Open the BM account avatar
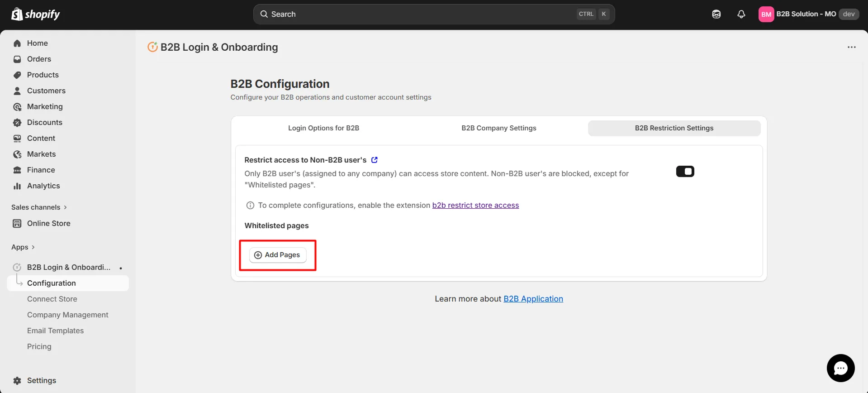The height and width of the screenshot is (393, 868). (x=766, y=14)
